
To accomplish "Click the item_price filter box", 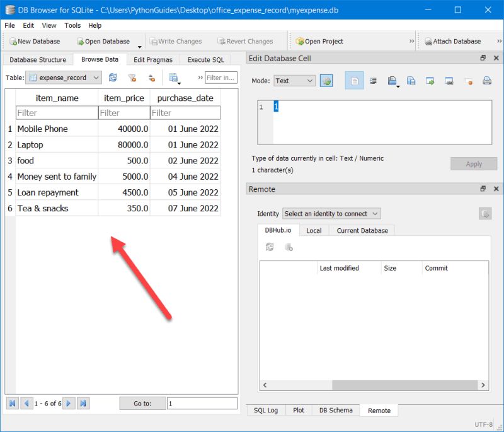I will coord(124,113).
